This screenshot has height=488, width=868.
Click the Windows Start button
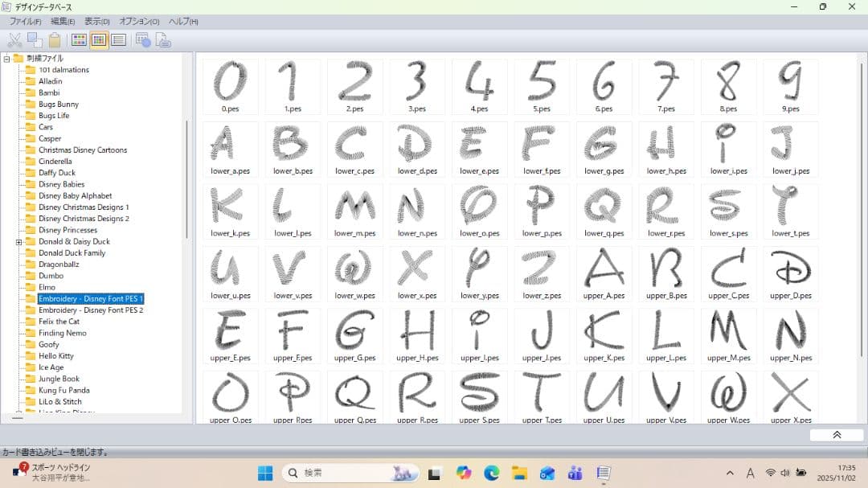(265, 474)
